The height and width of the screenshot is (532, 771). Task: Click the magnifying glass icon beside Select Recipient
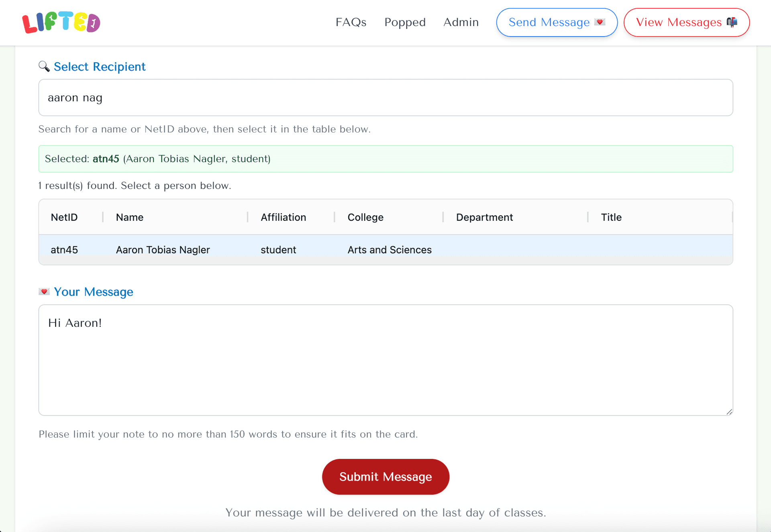coord(44,66)
